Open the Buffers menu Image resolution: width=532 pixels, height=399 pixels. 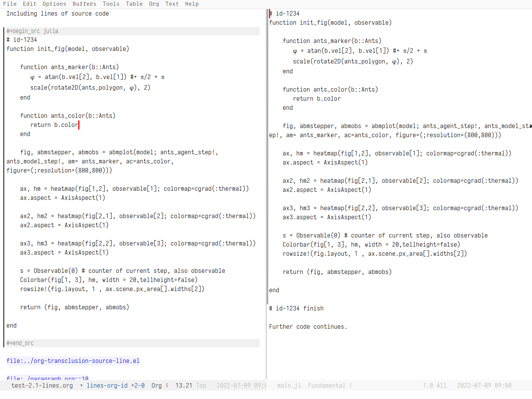click(x=84, y=4)
